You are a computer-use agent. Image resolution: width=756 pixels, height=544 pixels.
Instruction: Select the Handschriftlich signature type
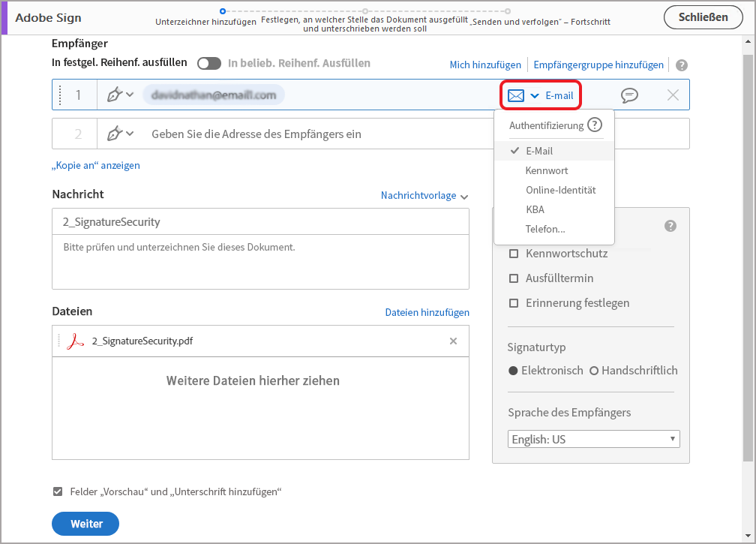click(594, 371)
